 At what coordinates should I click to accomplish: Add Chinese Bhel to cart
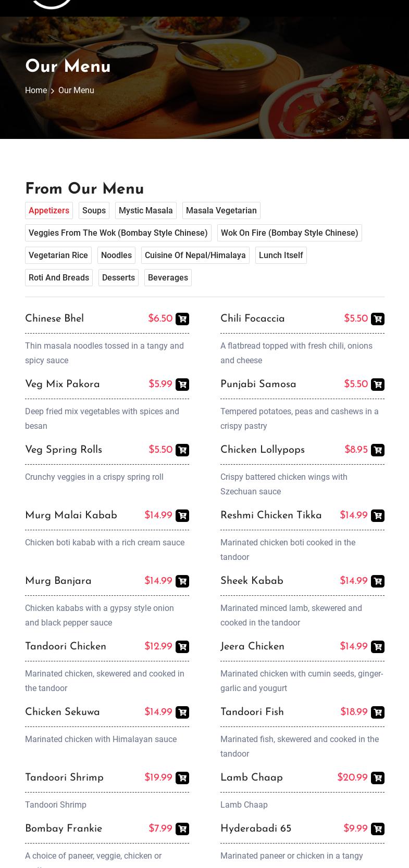point(182,319)
